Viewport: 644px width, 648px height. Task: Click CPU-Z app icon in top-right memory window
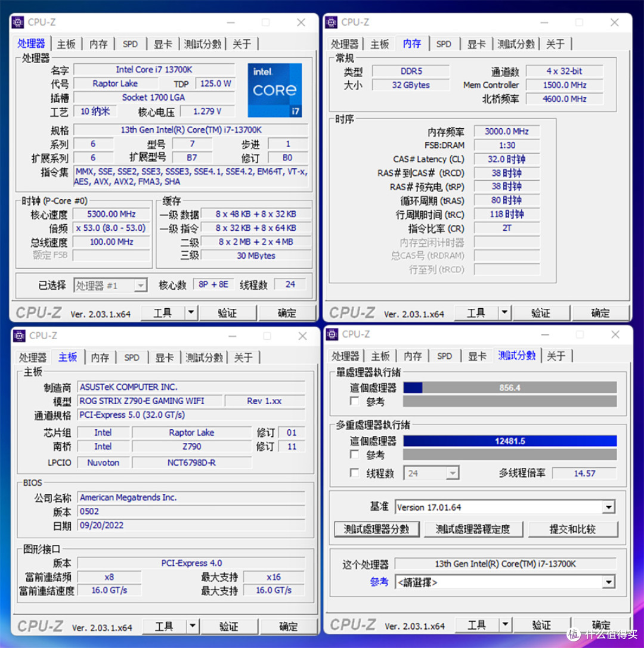tap(331, 22)
